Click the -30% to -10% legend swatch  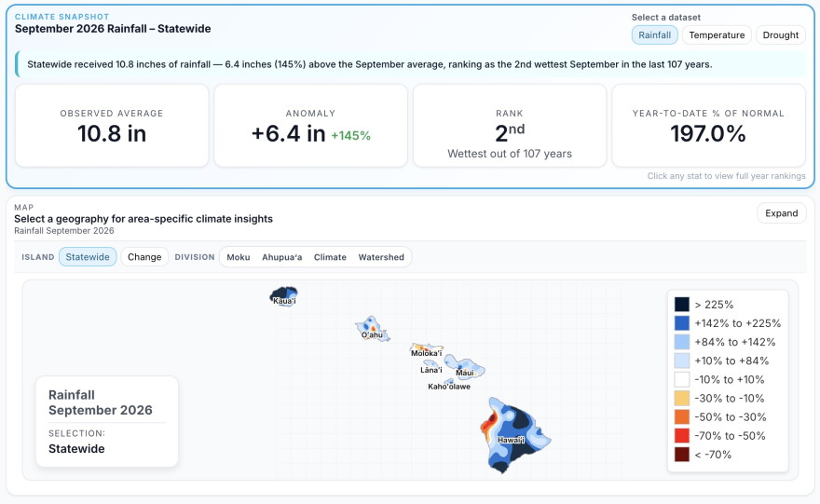pos(681,399)
